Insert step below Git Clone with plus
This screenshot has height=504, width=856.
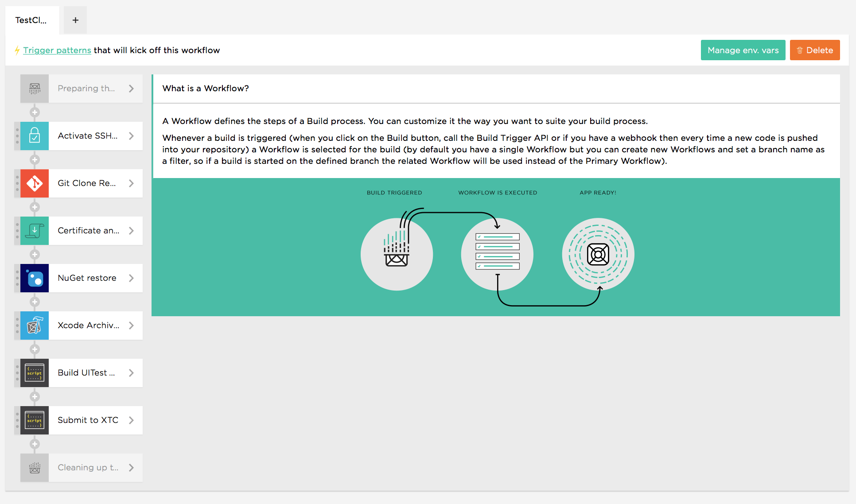35,207
